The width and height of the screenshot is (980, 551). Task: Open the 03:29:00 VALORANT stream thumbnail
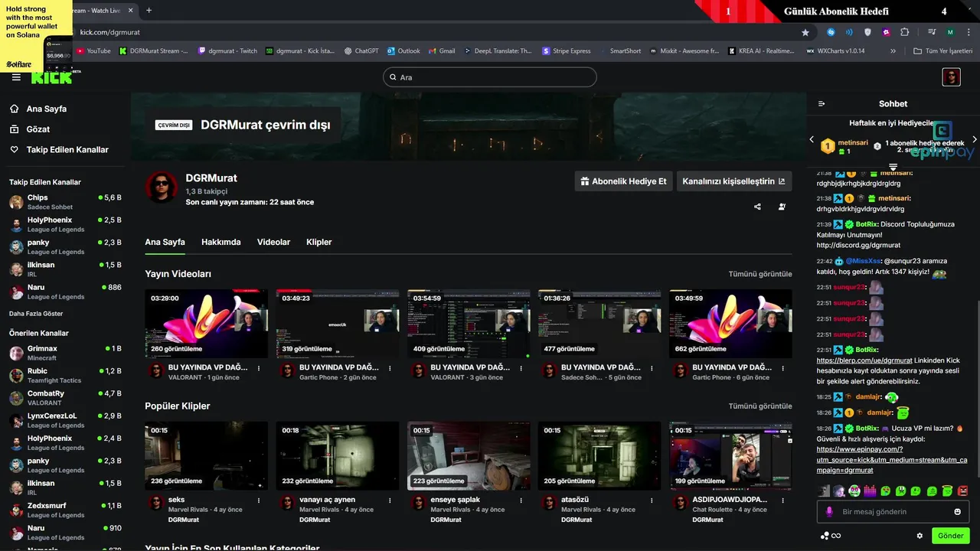coord(207,323)
